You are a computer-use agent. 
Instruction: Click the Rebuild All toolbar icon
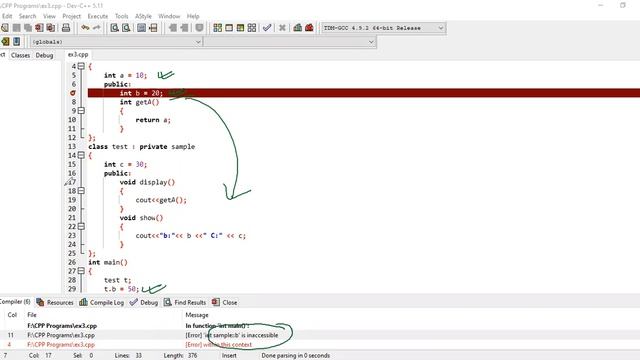coord(252,28)
